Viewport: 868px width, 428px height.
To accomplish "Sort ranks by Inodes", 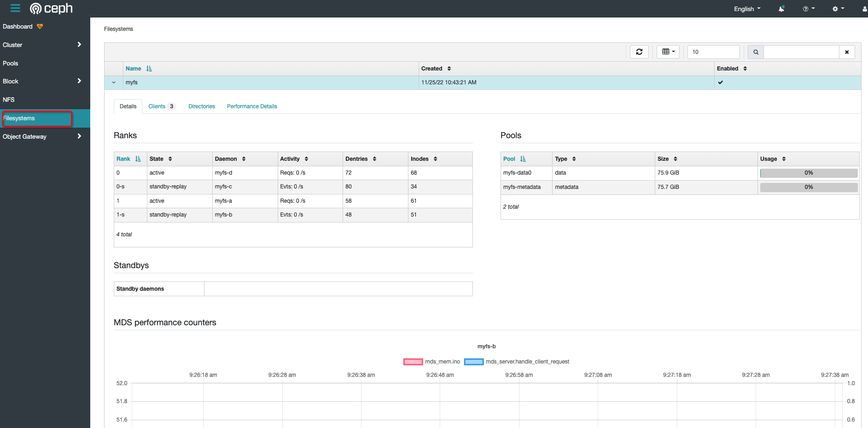I will pyautogui.click(x=424, y=159).
